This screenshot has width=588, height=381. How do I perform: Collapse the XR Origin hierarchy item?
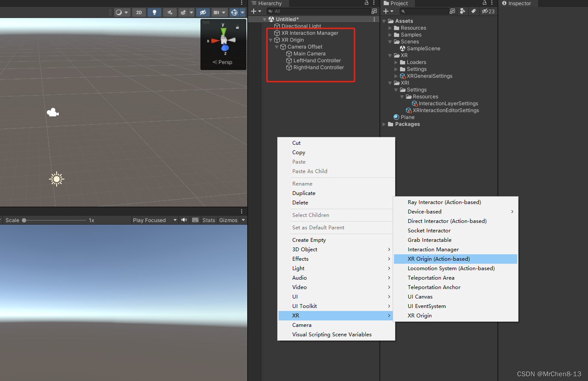tap(270, 40)
